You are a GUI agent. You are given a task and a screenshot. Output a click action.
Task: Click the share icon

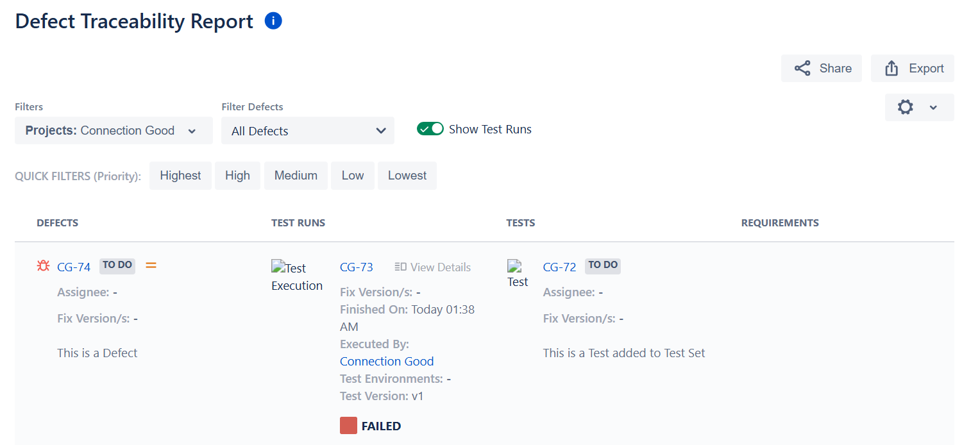(802, 69)
